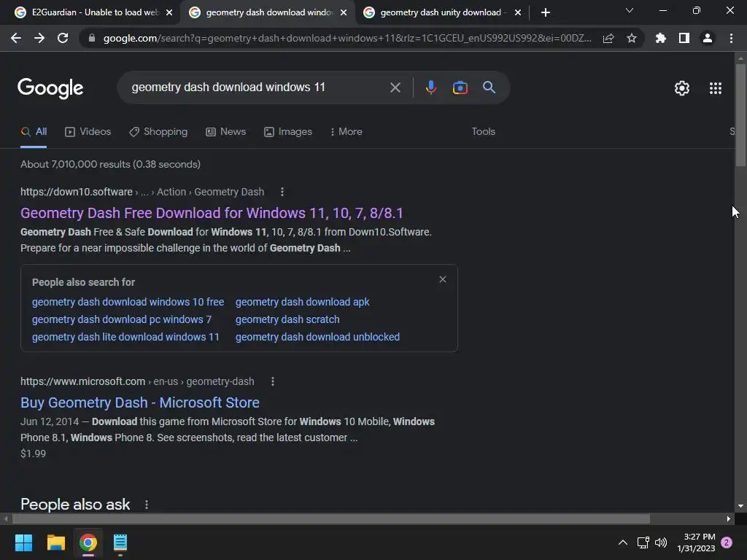Open the Windows Start menu
This screenshot has width=747, height=560.
pos(23,542)
